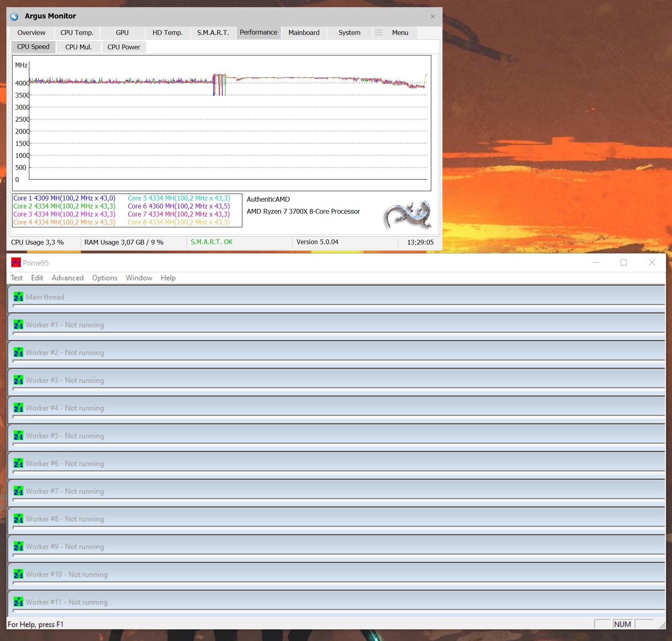Click the Main thread window icon
Viewport: 672px width, 641px height.
click(18, 297)
